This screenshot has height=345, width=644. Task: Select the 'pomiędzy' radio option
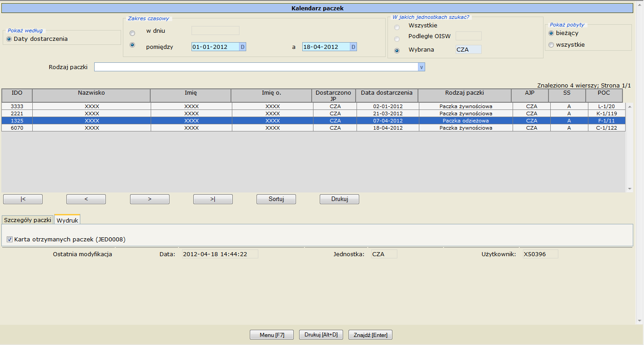coord(132,45)
